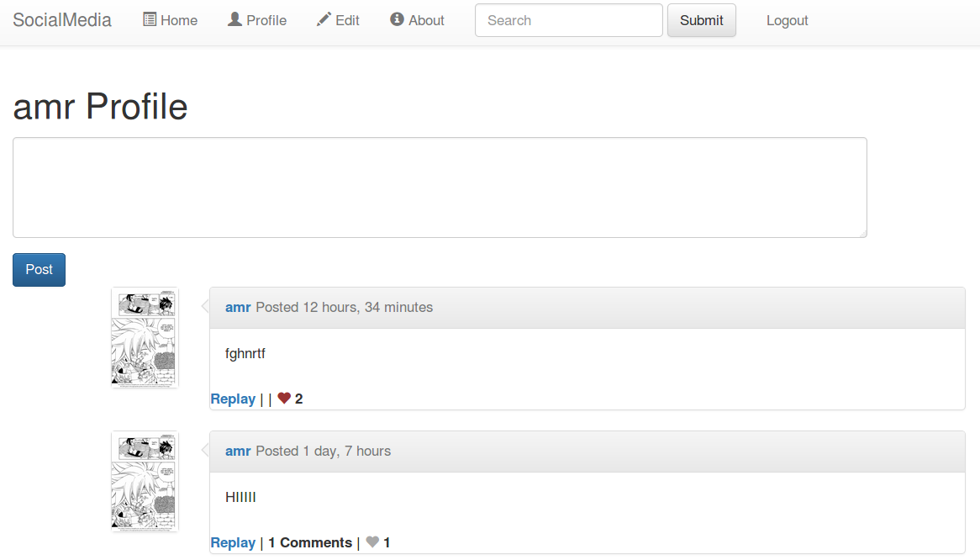Click into the new post text area
The image size is (980, 560).
tap(440, 188)
